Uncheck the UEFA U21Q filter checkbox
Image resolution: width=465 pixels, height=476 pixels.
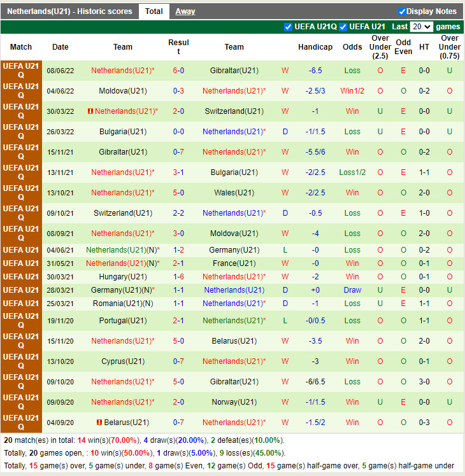point(288,27)
